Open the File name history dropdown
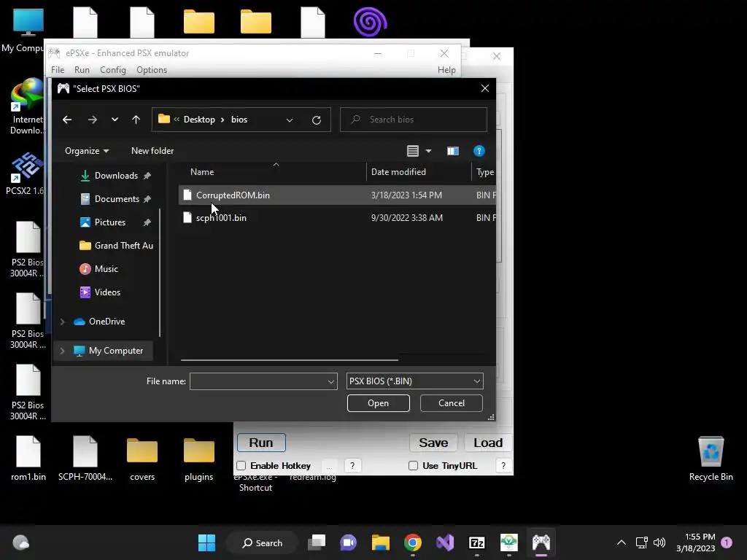This screenshot has height=560, width=747. click(331, 381)
